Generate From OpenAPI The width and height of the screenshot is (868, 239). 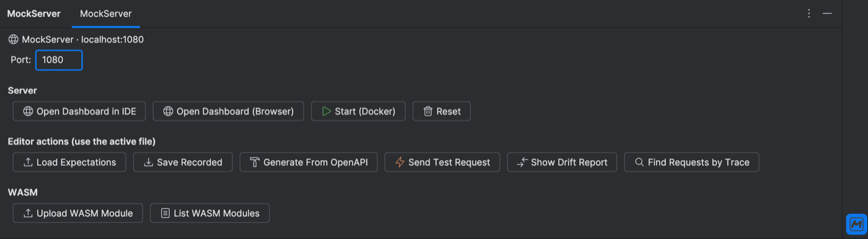[x=309, y=162]
